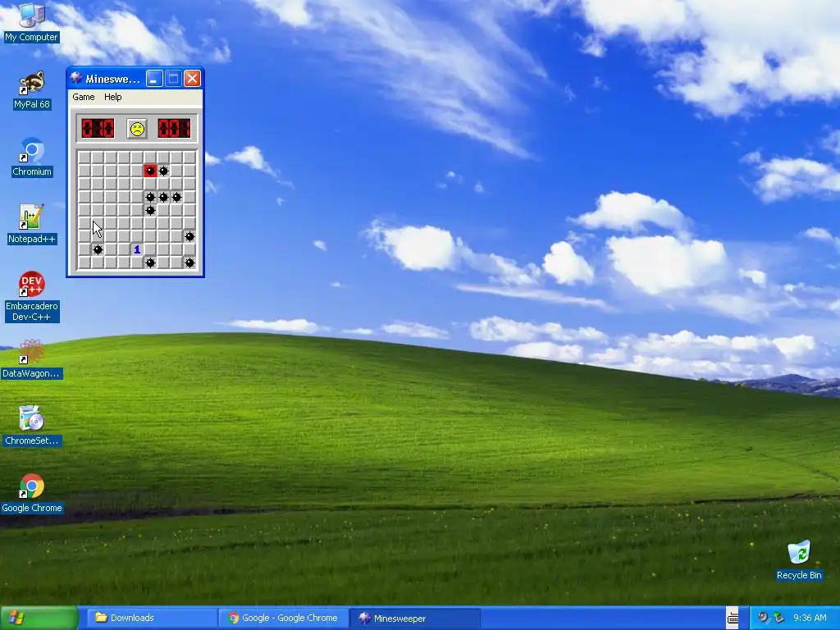Select the Embarcadero Dev-C++ desktop shortcut
This screenshot has width=840, height=630.
[x=32, y=297]
